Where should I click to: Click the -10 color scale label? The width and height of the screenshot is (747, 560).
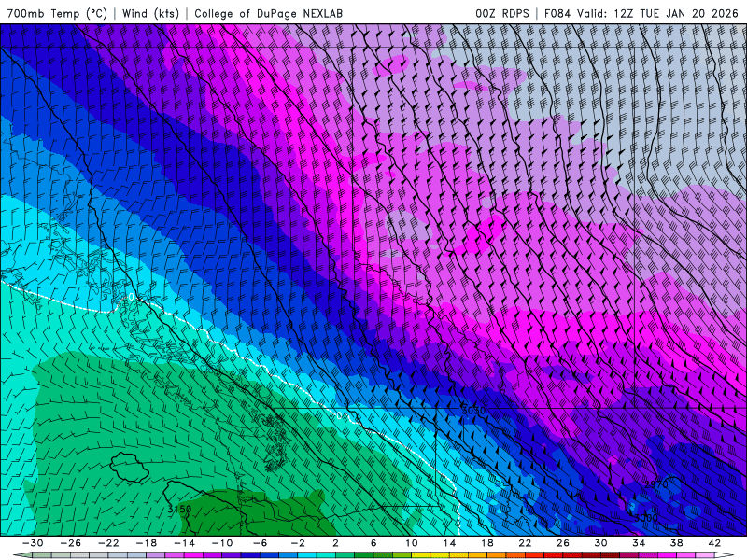click(x=222, y=543)
